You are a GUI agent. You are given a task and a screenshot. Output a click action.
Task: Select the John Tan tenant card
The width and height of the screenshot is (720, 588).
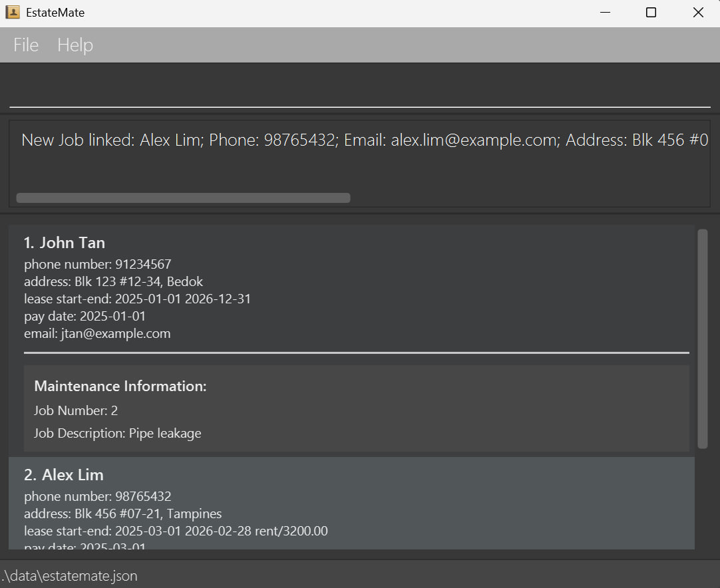coord(351,243)
